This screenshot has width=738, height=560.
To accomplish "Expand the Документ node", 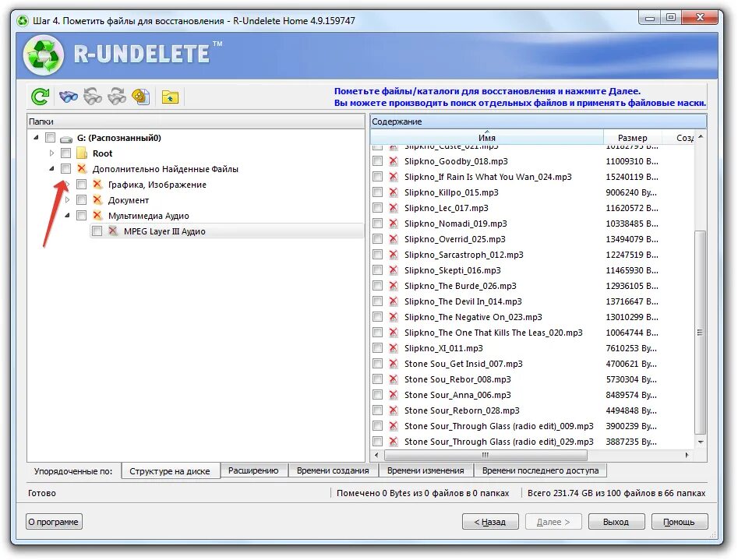I will point(67,199).
